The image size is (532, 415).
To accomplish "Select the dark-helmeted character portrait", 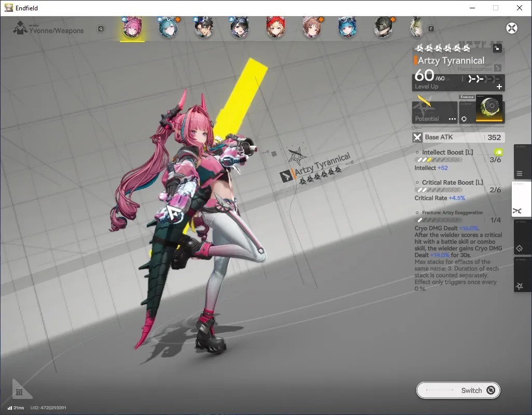I will (x=383, y=27).
